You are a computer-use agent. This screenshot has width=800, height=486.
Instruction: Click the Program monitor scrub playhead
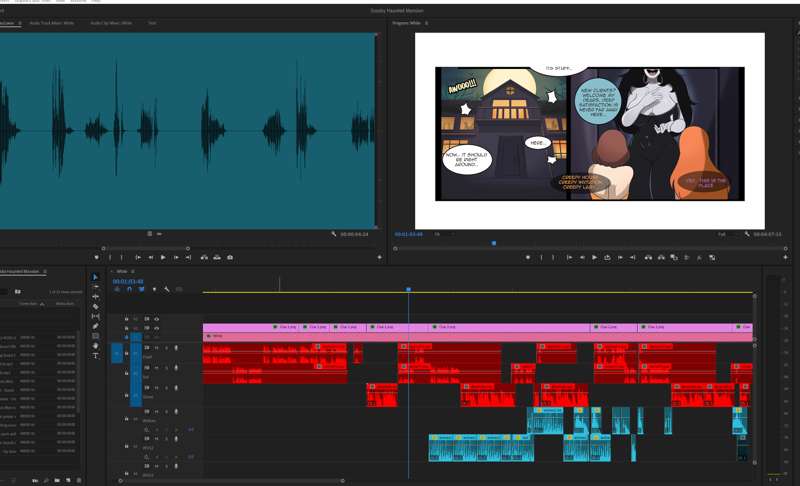click(494, 243)
